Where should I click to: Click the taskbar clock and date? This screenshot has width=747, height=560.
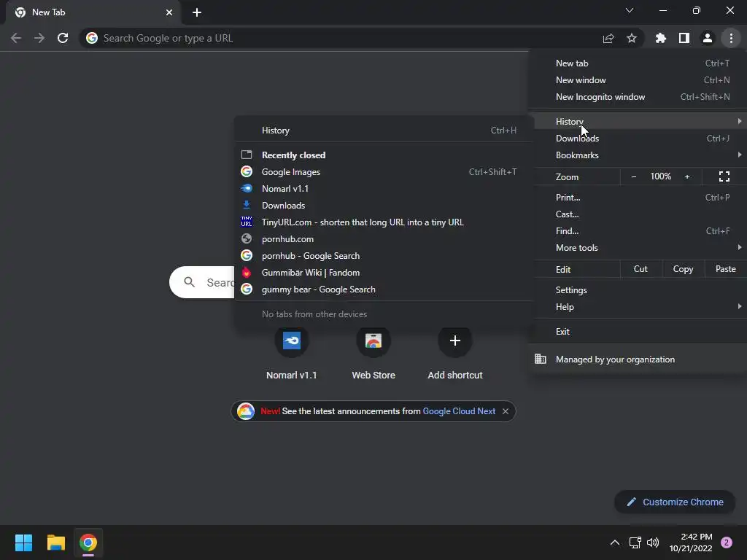pyautogui.click(x=690, y=542)
